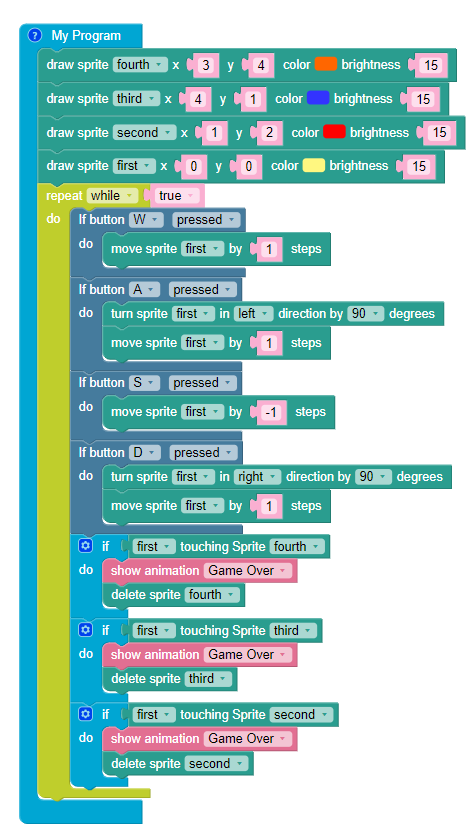Click x value 1 of sprite second

click(213, 133)
